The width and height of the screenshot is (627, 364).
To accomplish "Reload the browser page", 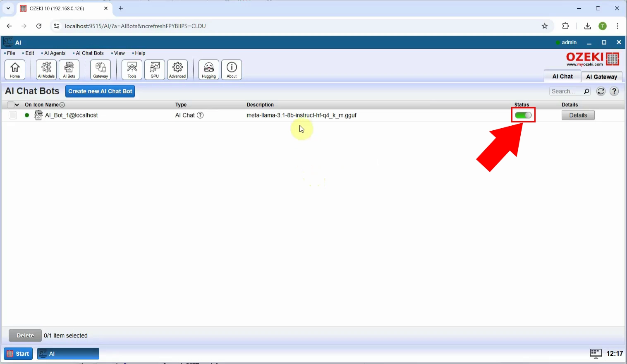I will (39, 26).
